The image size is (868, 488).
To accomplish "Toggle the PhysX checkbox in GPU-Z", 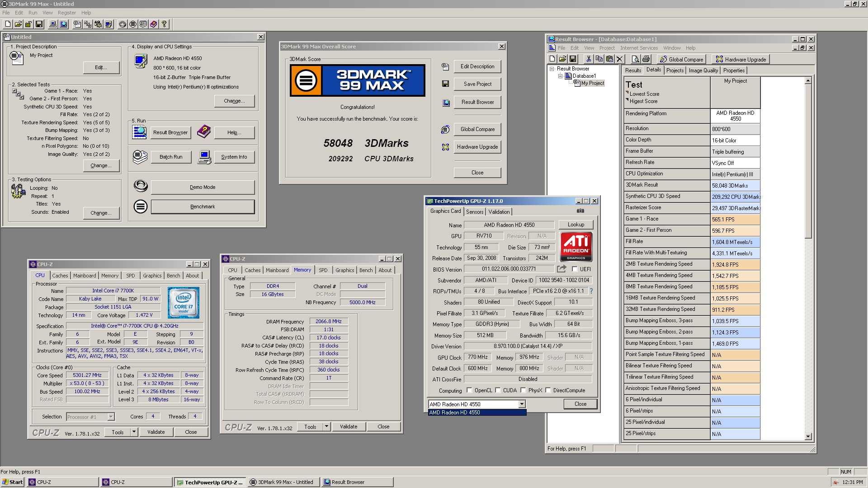I will coord(523,390).
